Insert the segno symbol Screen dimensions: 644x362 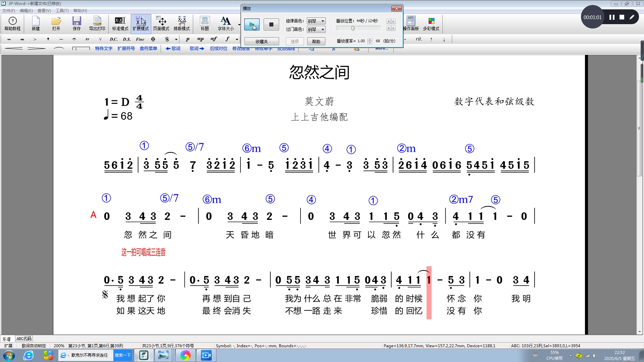167,39
